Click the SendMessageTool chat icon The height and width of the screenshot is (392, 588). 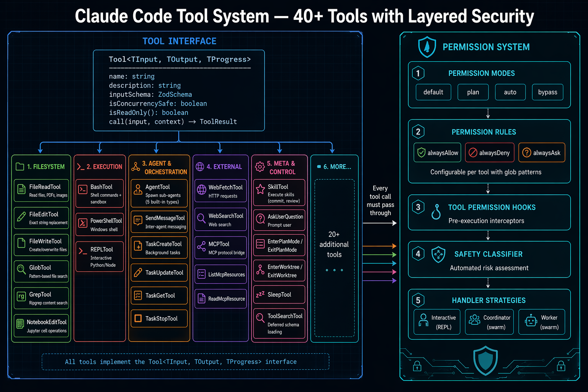tap(138, 220)
